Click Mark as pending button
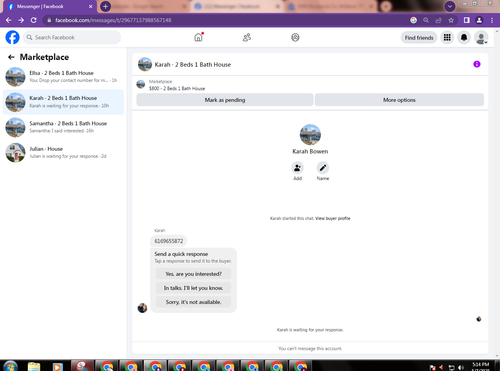 point(225,100)
